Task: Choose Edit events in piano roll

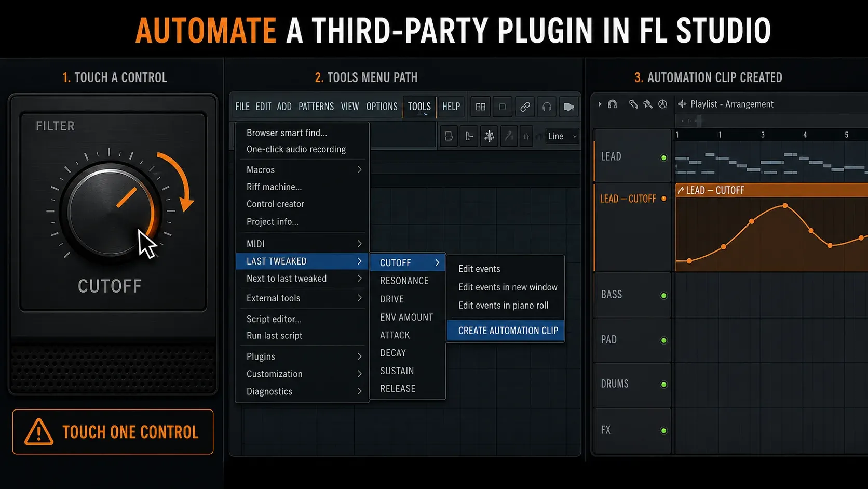Action: tap(506, 305)
